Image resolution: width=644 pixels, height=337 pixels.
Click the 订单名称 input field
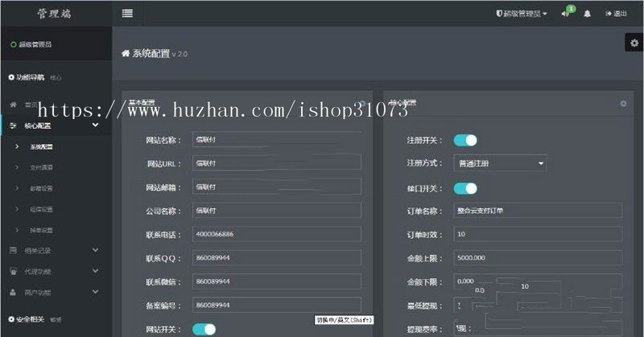538,211
